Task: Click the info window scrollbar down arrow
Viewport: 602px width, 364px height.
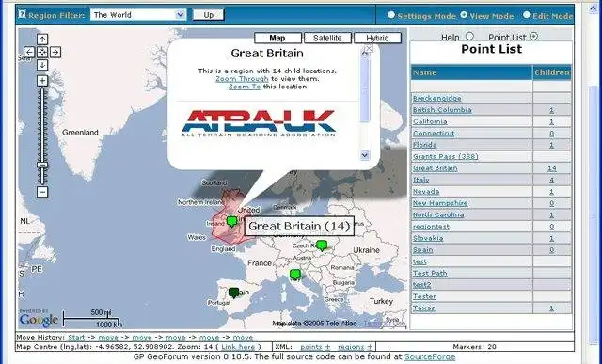Action: pos(365,155)
